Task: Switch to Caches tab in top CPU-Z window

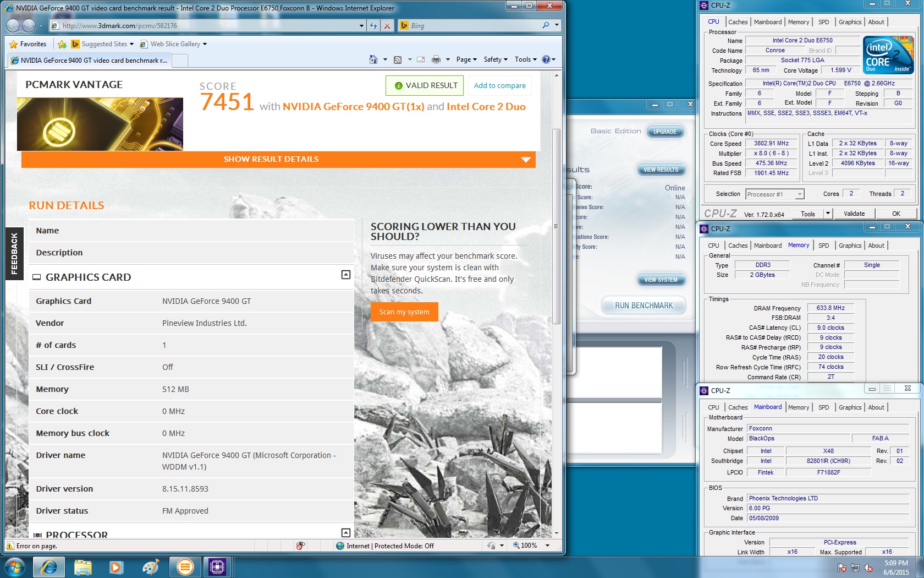Action: [x=738, y=22]
